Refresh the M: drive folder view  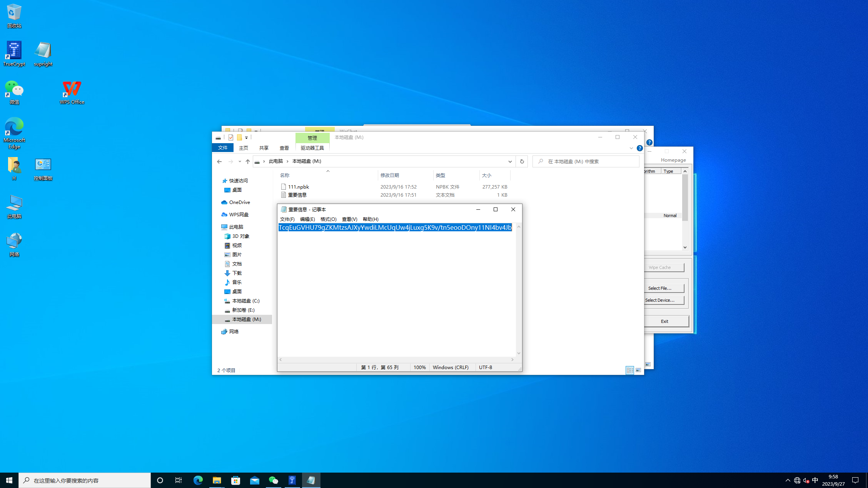click(522, 162)
